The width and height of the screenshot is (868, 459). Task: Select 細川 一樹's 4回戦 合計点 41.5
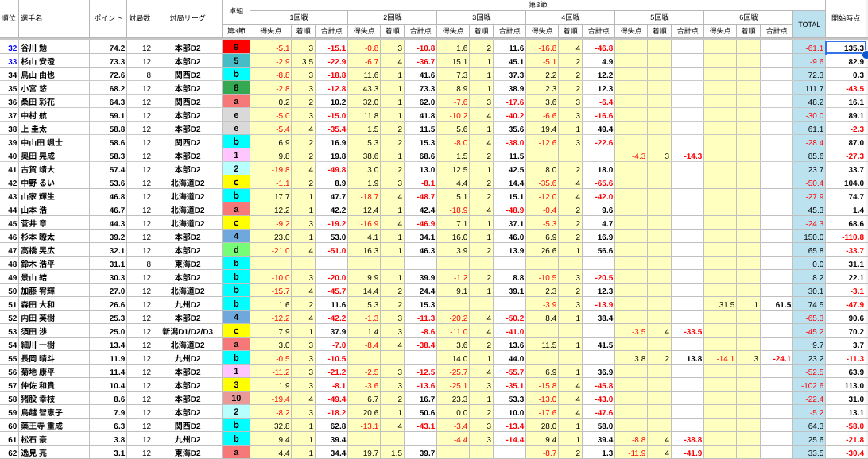coord(605,345)
